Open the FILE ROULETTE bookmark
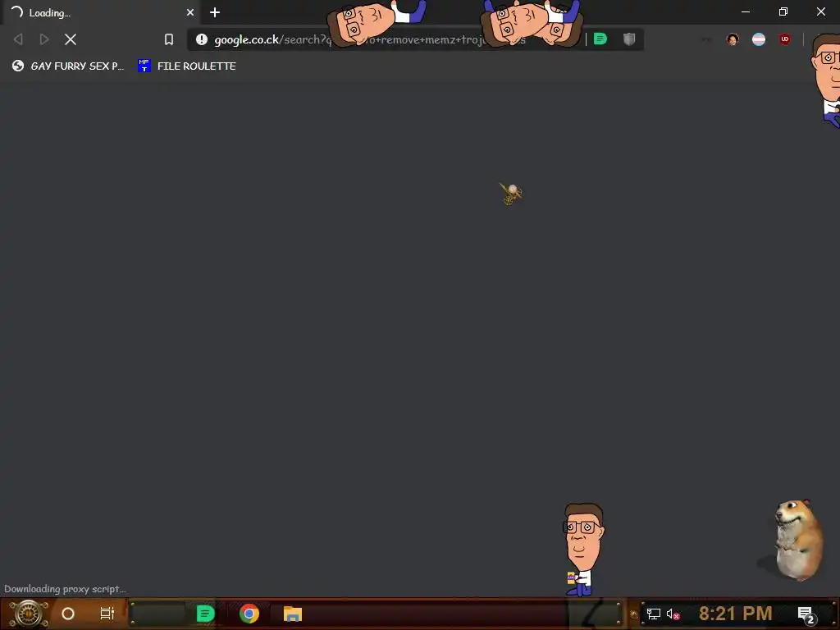This screenshot has height=630, width=840. coord(187,66)
